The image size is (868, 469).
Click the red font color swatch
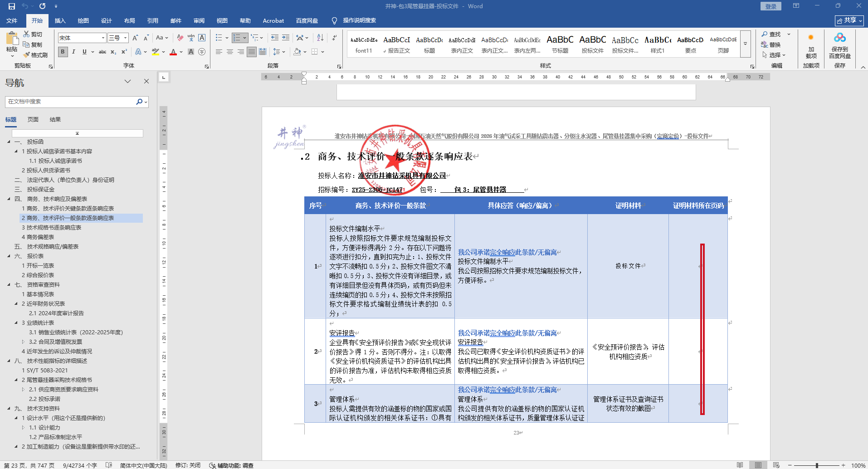[x=173, y=52]
